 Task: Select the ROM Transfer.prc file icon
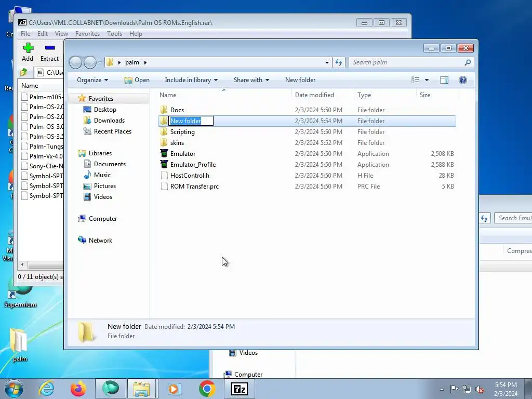tap(164, 187)
